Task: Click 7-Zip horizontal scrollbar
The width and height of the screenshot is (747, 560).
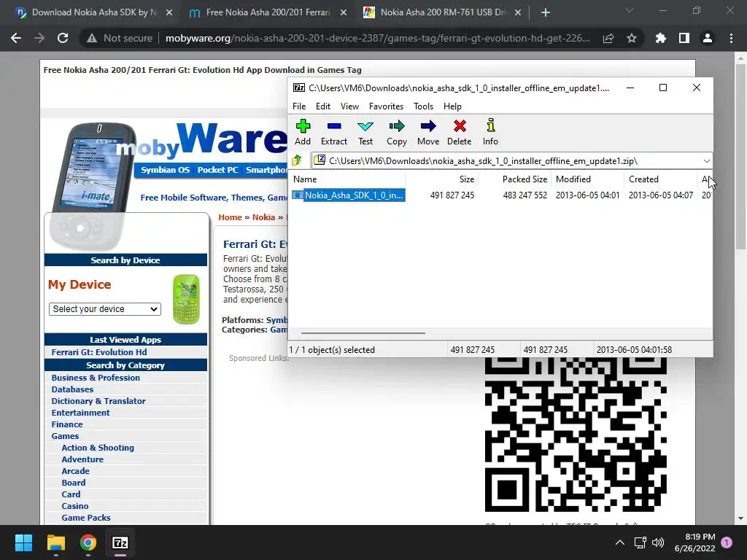Action: coord(363,333)
